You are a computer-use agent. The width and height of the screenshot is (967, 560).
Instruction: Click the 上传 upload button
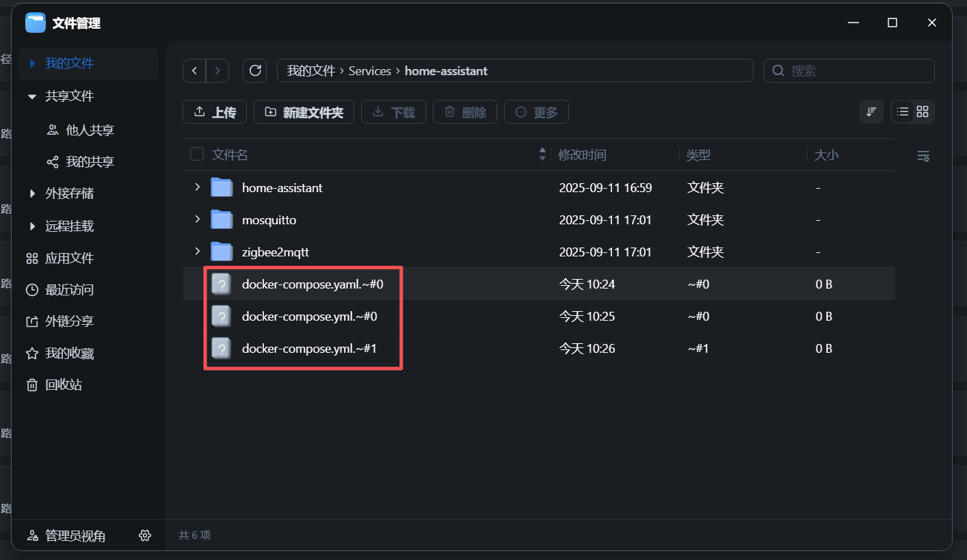(x=215, y=112)
